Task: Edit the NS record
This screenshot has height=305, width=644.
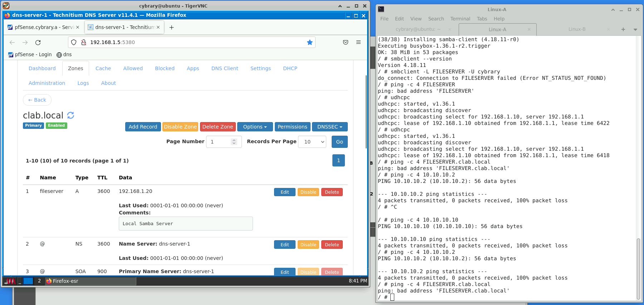Action: (x=285, y=245)
